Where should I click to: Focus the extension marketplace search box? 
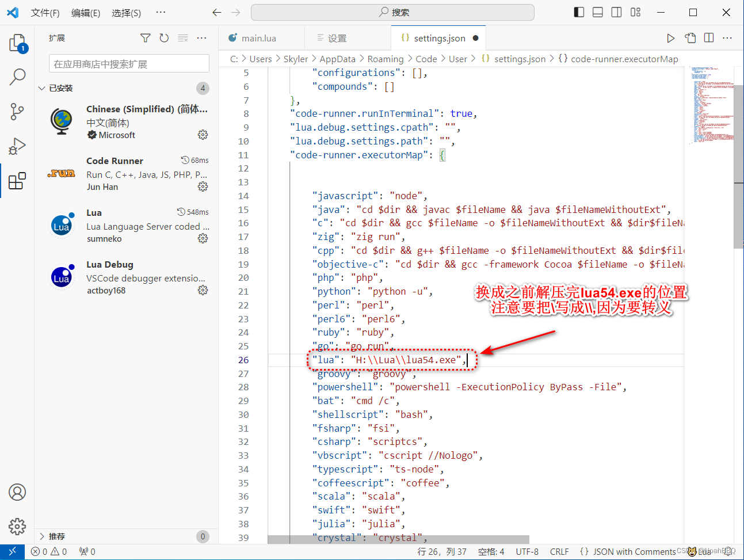pos(129,64)
